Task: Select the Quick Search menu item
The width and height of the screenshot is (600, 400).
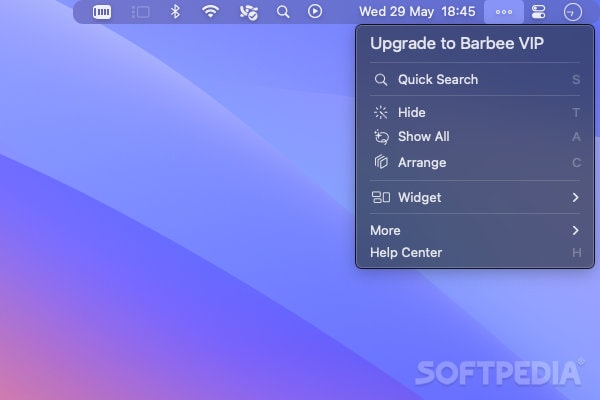Action: pos(475,80)
